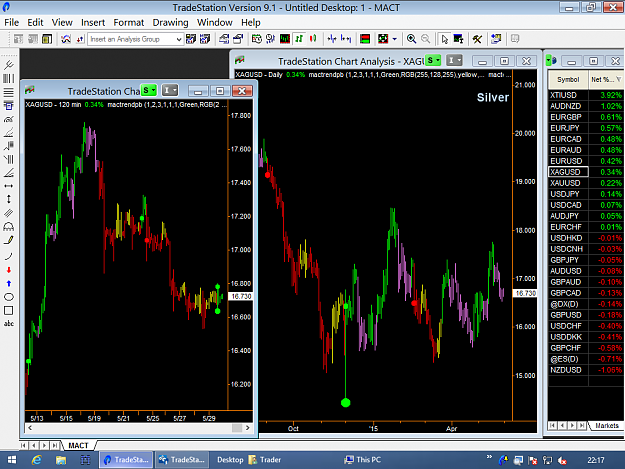Viewport: 625px width, 469px height.
Task: Sort by Net % column dropdown arrow
Action: pyautogui.click(x=618, y=79)
